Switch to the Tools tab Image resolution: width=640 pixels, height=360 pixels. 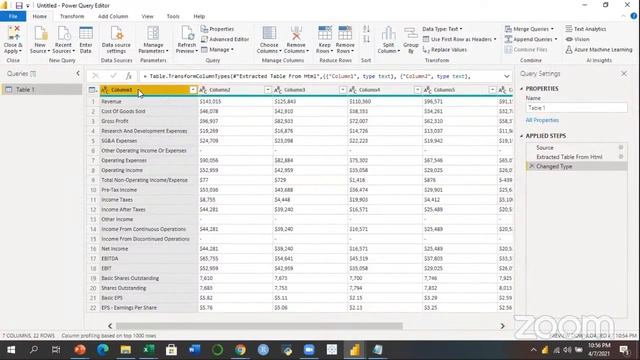tap(173, 16)
